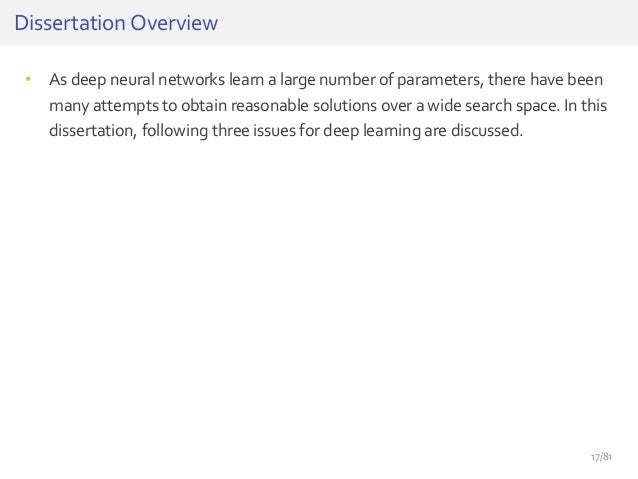
Task: Click the phrase 'reasonable solutions'
Action: tap(304, 105)
